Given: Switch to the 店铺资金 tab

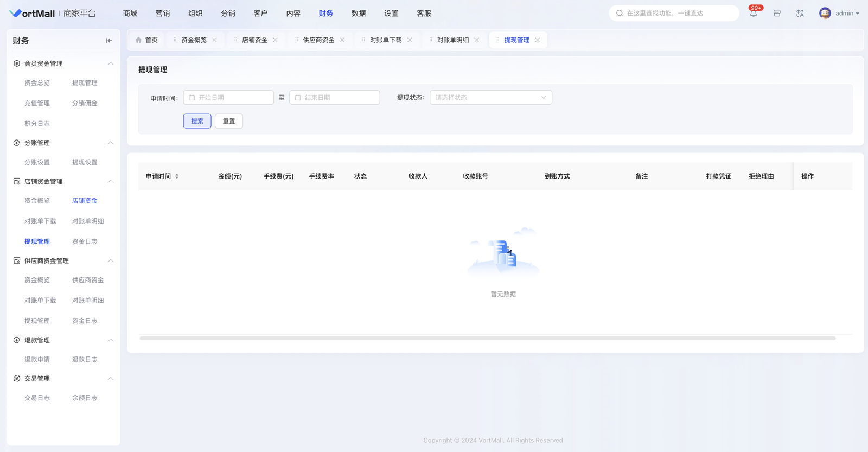Looking at the screenshot, I should [x=254, y=40].
